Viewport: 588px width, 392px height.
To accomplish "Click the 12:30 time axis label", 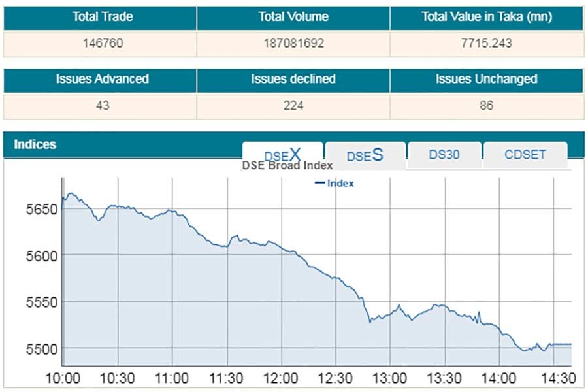I will [336, 378].
